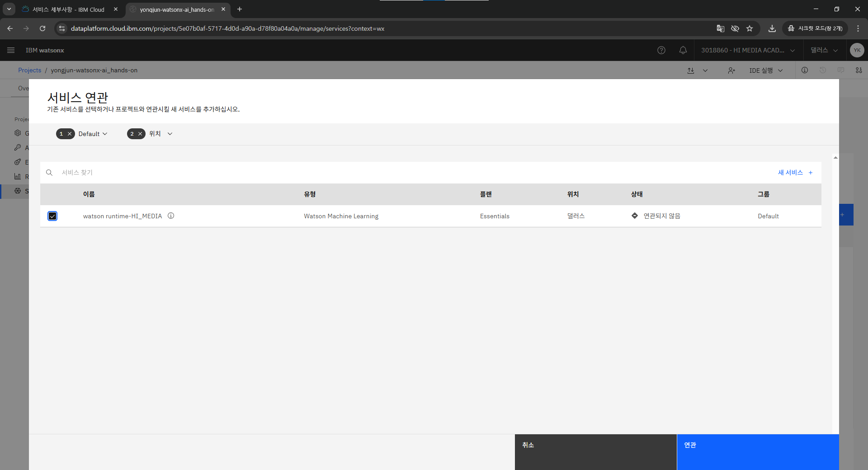Open the help question mark icon
Image resolution: width=868 pixels, height=470 pixels.
point(661,50)
